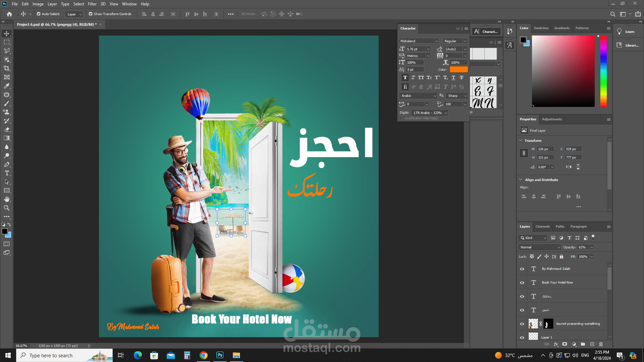Click the Learn panel button

(x=626, y=32)
